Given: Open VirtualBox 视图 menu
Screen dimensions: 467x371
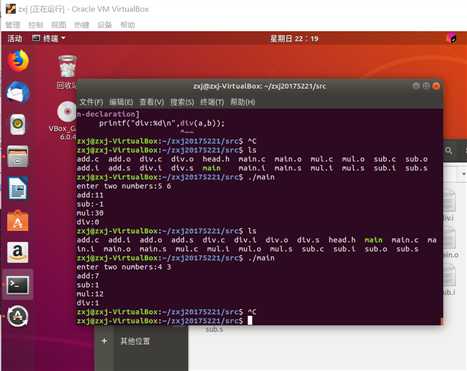Looking at the screenshot, I should (59, 25).
